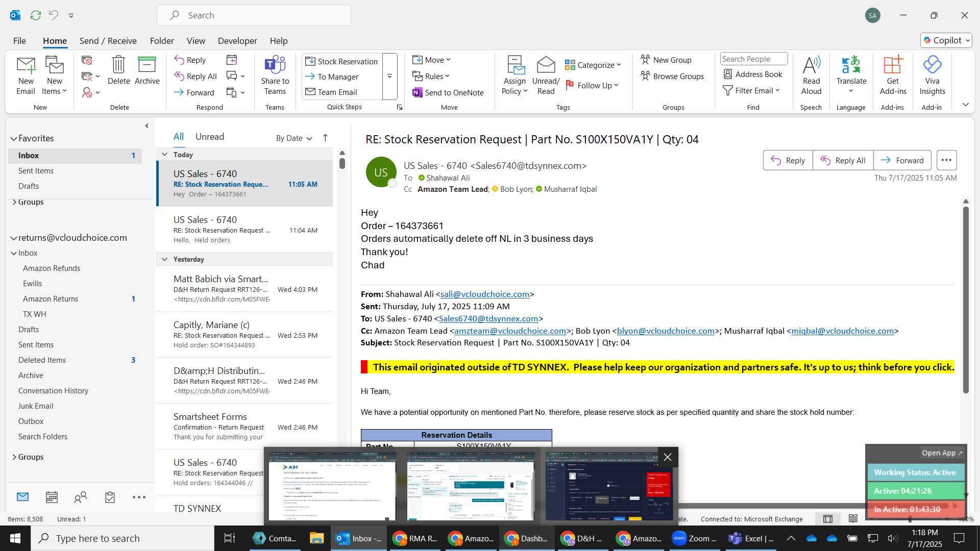Open the New Items button

pos(54,76)
